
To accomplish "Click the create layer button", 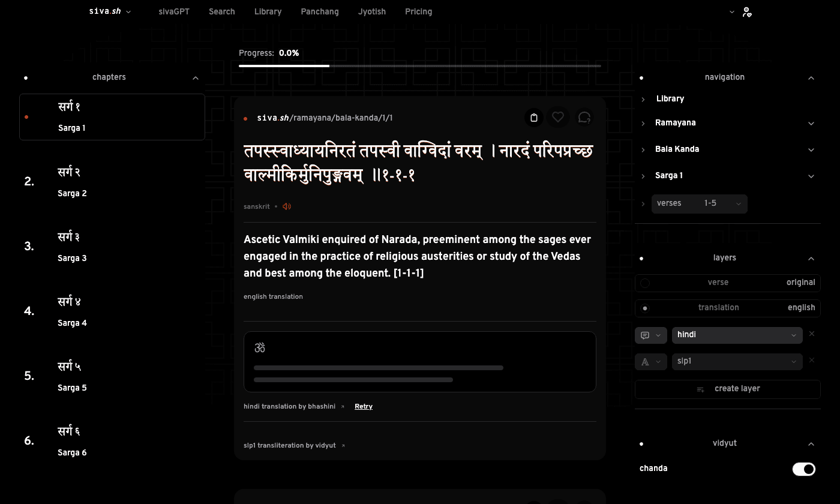I will 728,389.
